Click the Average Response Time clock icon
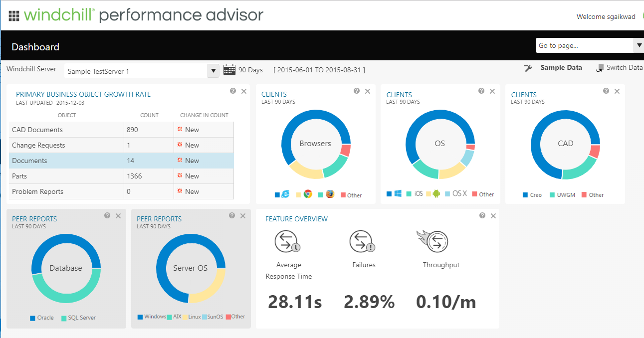Screen dimensions: 644x338 pyautogui.click(x=285, y=240)
